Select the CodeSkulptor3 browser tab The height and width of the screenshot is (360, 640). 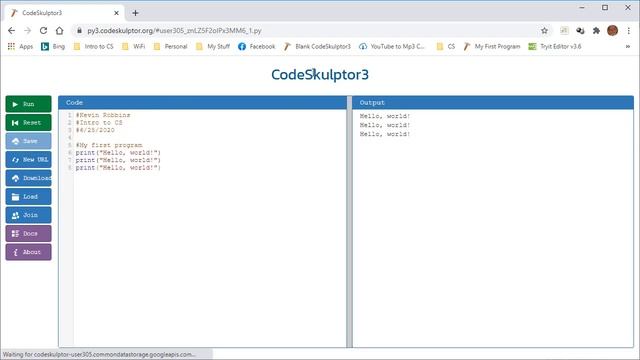pyautogui.click(x=63, y=13)
